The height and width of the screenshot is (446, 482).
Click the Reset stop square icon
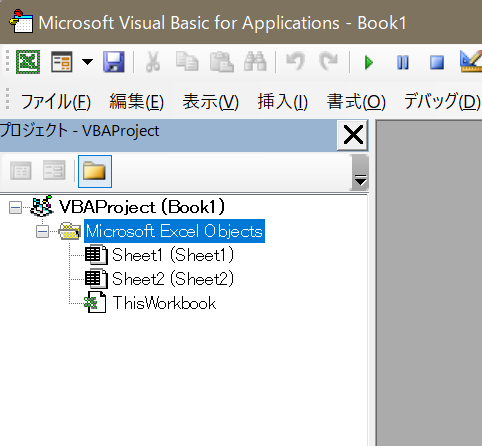point(437,62)
